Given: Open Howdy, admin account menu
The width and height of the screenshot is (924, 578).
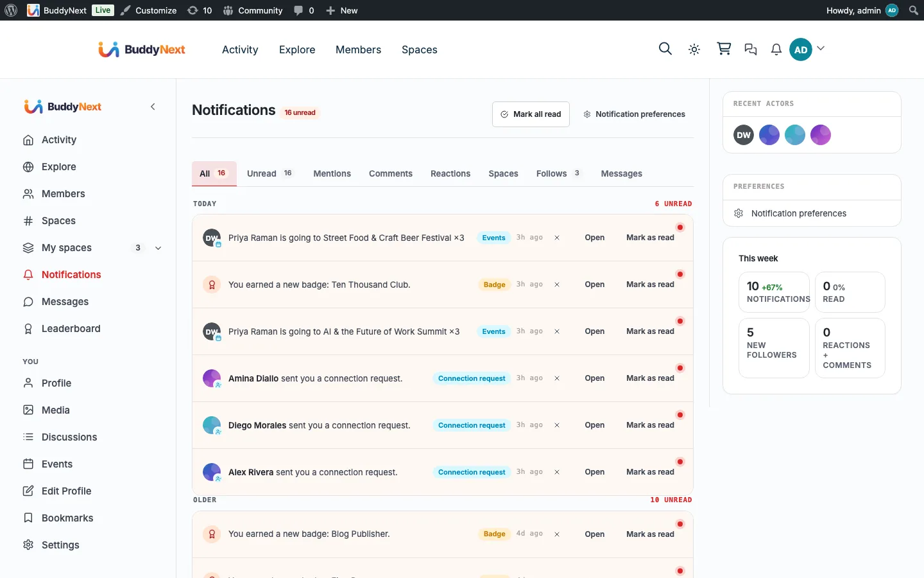Looking at the screenshot, I should pyautogui.click(x=862, y=10).
